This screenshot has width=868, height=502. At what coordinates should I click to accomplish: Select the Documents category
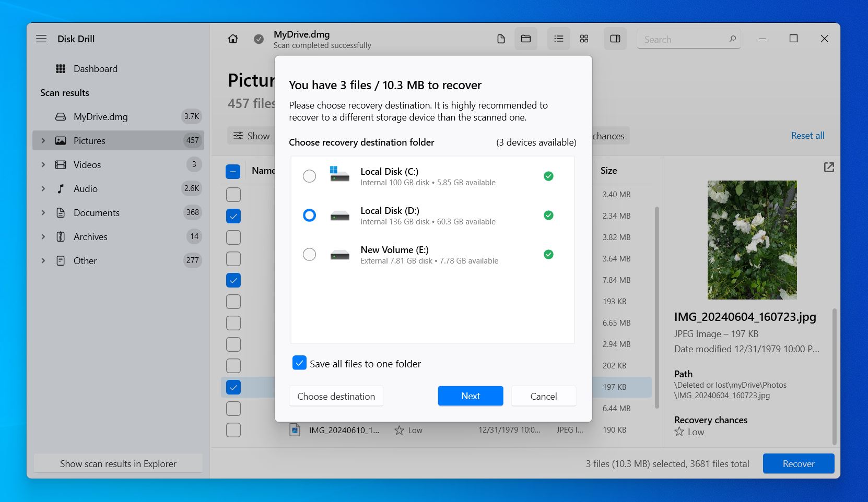118,212
